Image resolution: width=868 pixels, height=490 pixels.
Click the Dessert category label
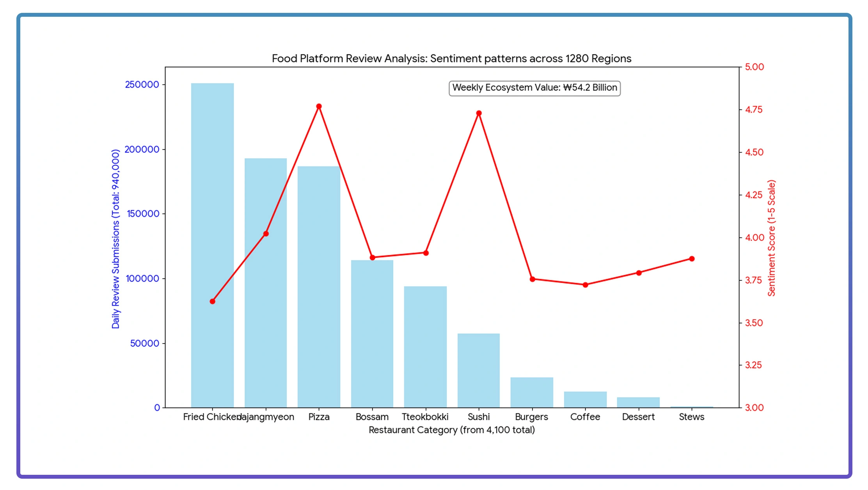638,417
